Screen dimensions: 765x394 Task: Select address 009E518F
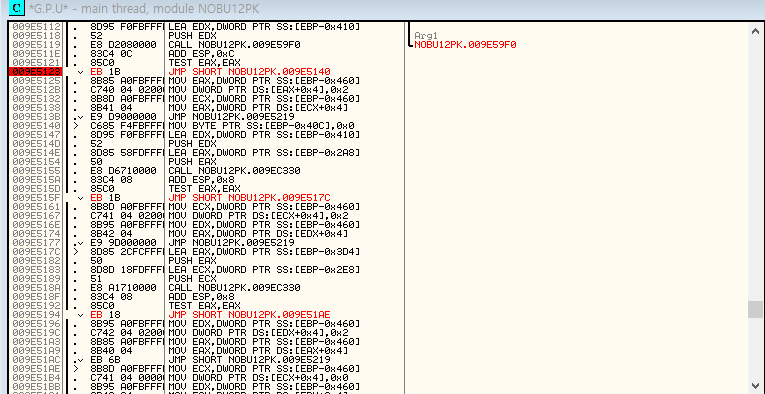tap(36, 297)
